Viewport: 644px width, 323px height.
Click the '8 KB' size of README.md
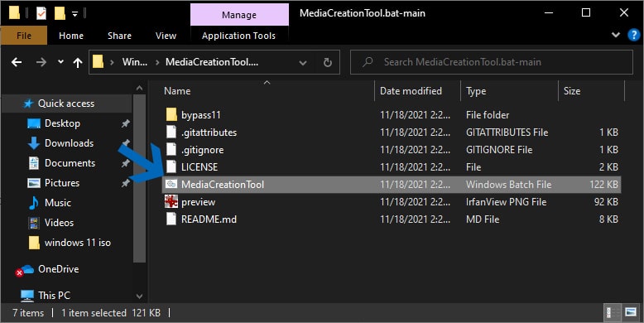[x=608, y=219]
